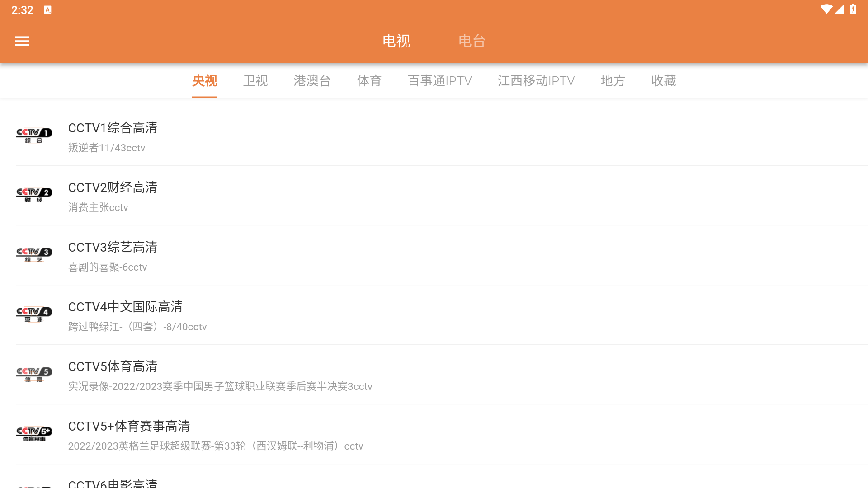Select the 江西移动IPTV tab
Viewport: 868px width, 488px height.
536,81
